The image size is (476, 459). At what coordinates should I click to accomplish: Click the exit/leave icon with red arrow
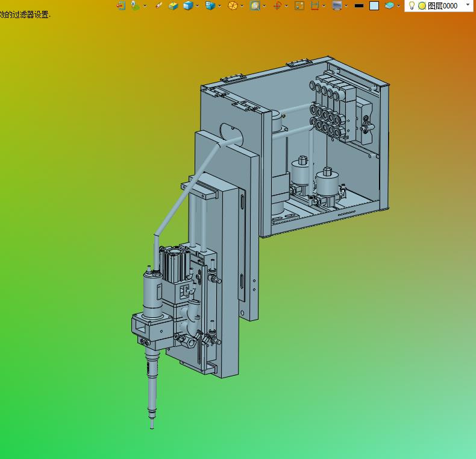(x=121, y=6)
